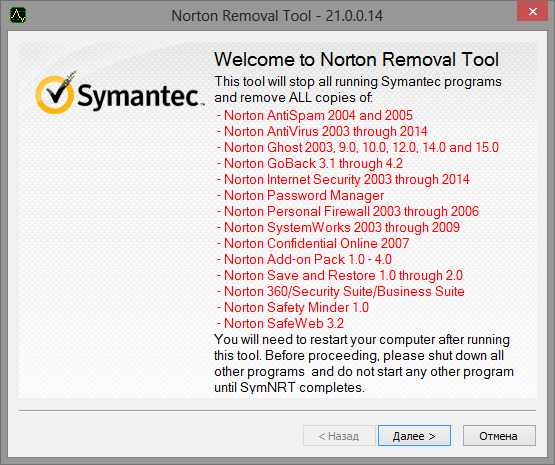The height and width of the screenshot is (465, 555).
Task: Click the intro text about stopping Symantec programs
Action: (358, 89)
